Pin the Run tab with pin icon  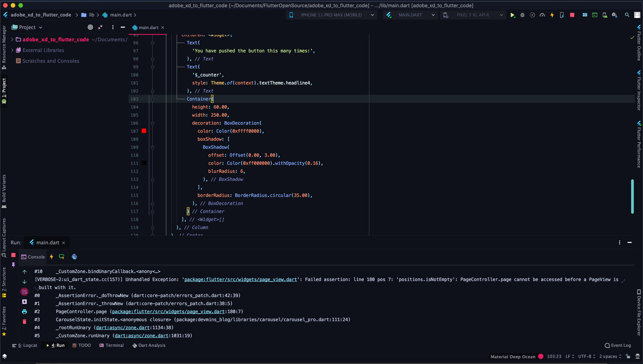(14, 265)
